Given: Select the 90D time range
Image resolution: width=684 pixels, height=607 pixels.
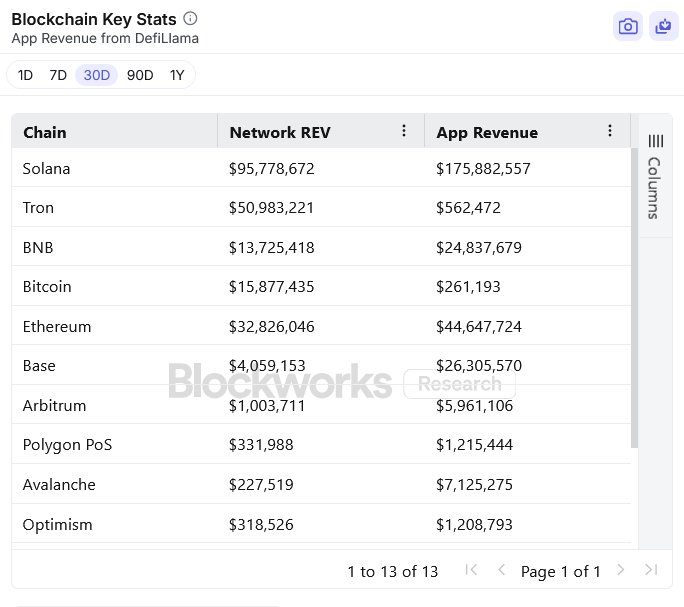Looking at the screenshot, I should pyautogui.click(x=140, y=75).
